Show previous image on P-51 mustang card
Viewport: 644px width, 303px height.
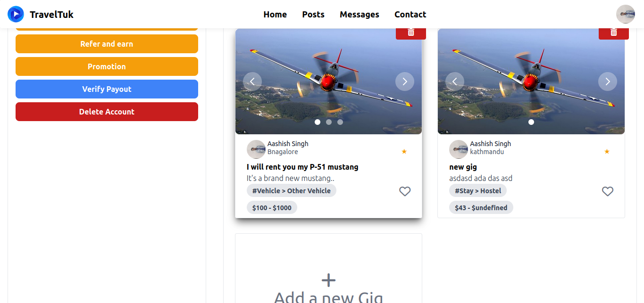pos(252,82)
